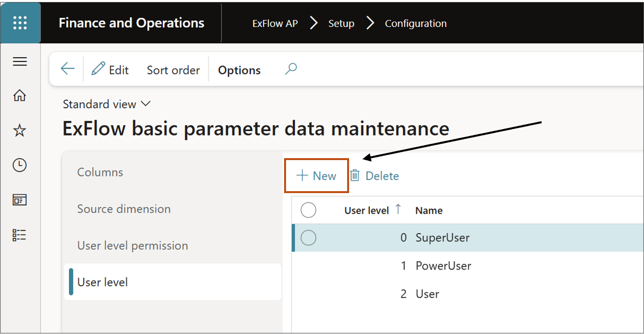Viewport: 644px width, 334px height.
Task: Click Edit with the pencil icon
Action: [x=110, y=70]
